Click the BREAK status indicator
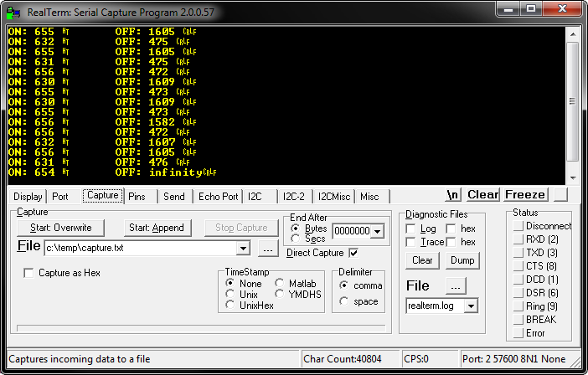The height and width of the screenshot is (375, 588). click(x=518, y=320)
